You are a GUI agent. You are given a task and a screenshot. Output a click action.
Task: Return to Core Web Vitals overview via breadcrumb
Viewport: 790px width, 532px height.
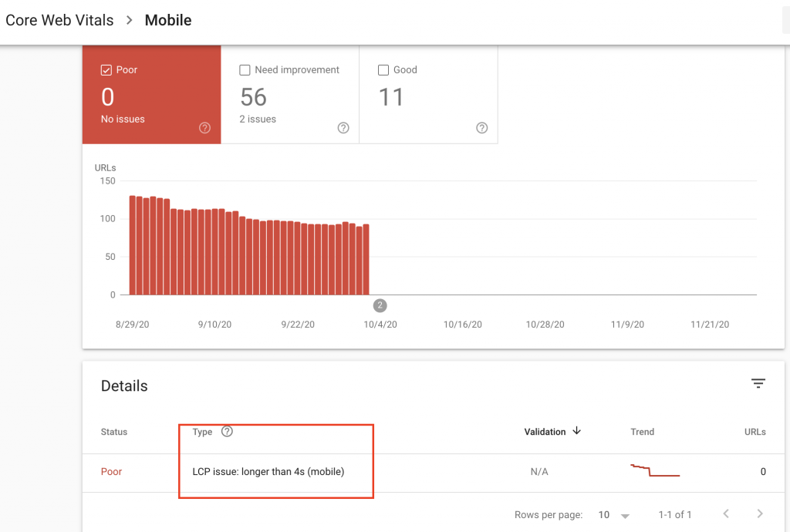tap(59, 20)
